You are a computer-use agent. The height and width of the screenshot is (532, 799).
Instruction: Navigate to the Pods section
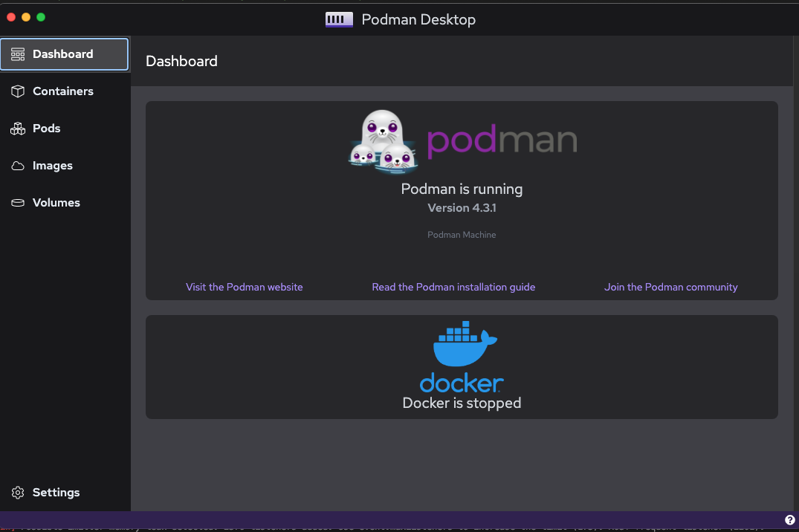pyautogui.click(x=46, y=129)
